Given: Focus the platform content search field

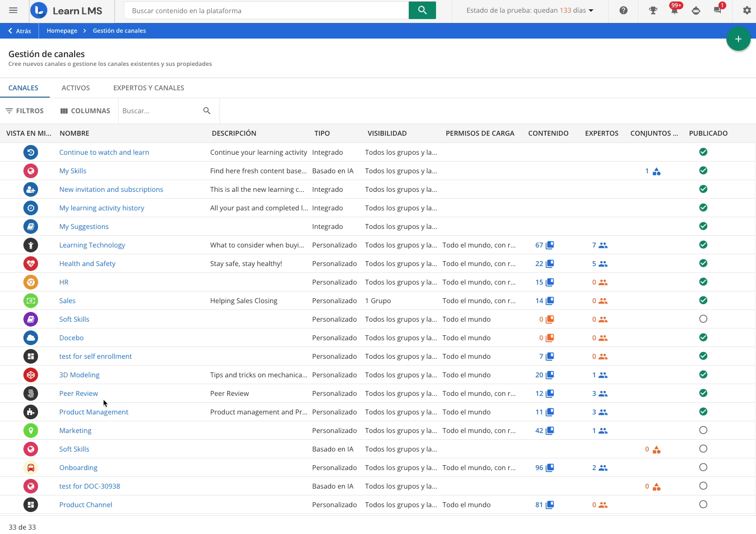Looking at the screenshot, I should 266,10.
